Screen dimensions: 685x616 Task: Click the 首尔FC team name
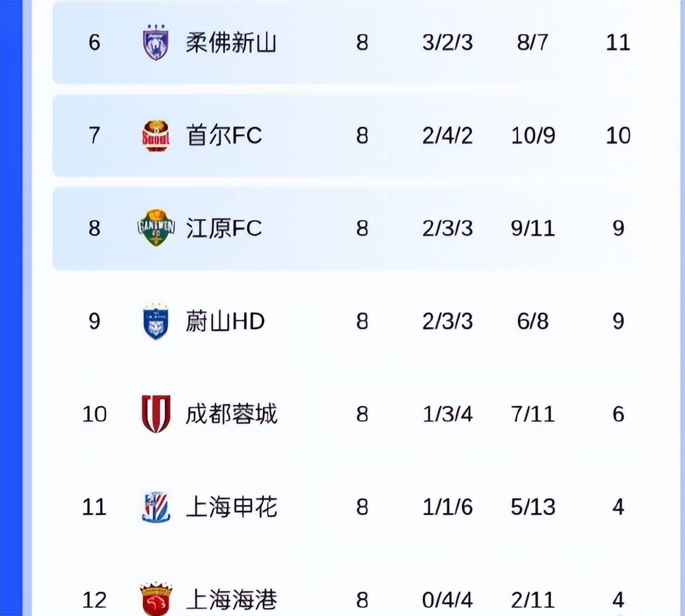click(224, 135)
